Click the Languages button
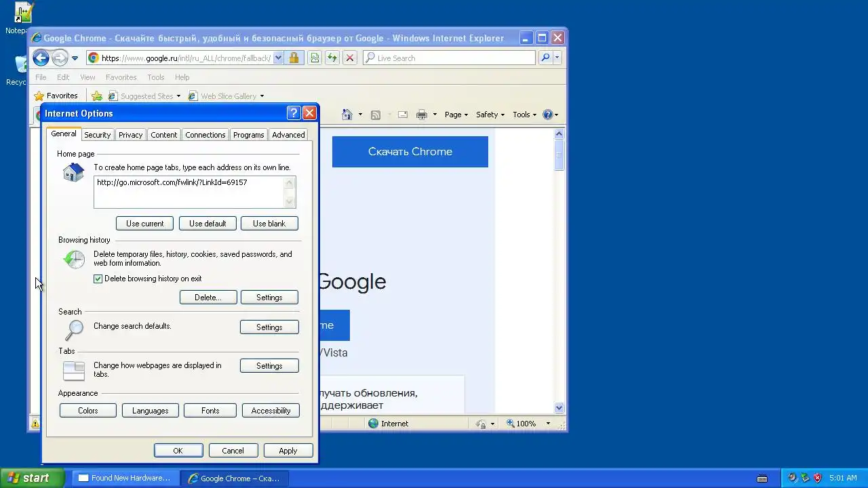Image resolution: width=868 pixels, height=488 pixels. click(151, 411)
